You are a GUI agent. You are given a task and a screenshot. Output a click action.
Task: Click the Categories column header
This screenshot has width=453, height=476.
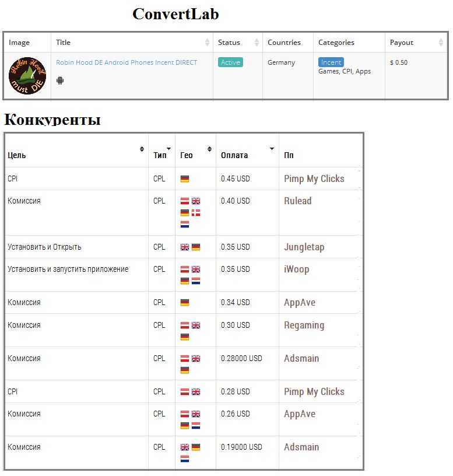tap(336, 42)
